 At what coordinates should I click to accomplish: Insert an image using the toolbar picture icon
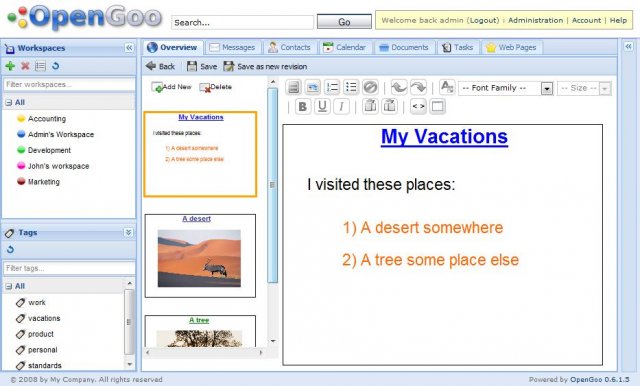tap(313, 87)
